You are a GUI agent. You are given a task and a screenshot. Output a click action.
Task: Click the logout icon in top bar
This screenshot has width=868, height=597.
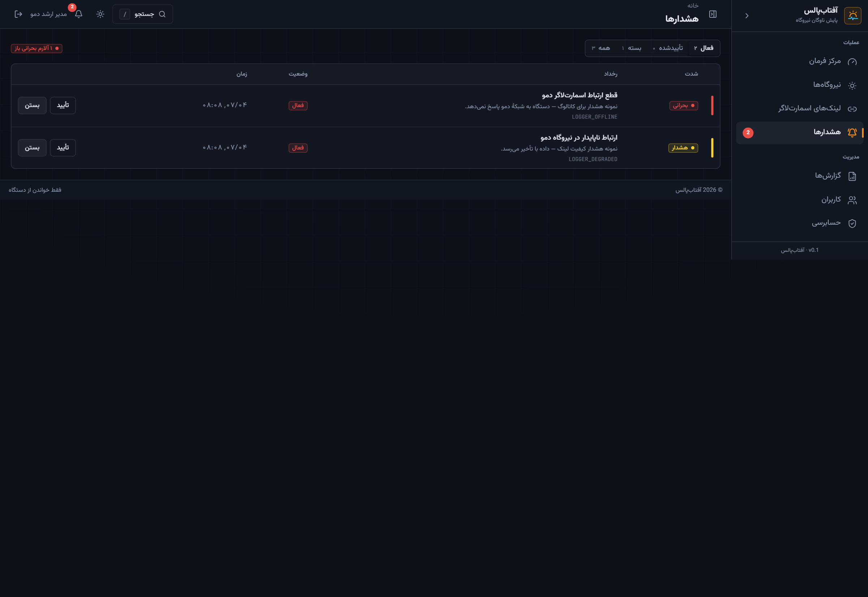click(x=18, y=14)
